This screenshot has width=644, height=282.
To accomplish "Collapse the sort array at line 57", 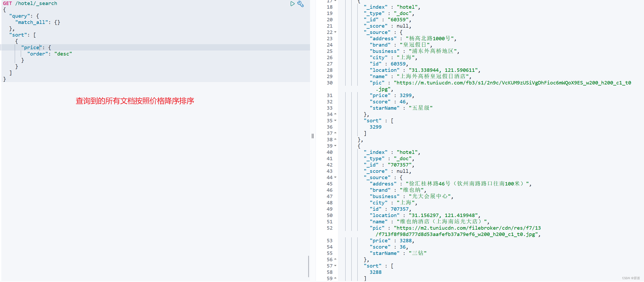I will [335, 266].
